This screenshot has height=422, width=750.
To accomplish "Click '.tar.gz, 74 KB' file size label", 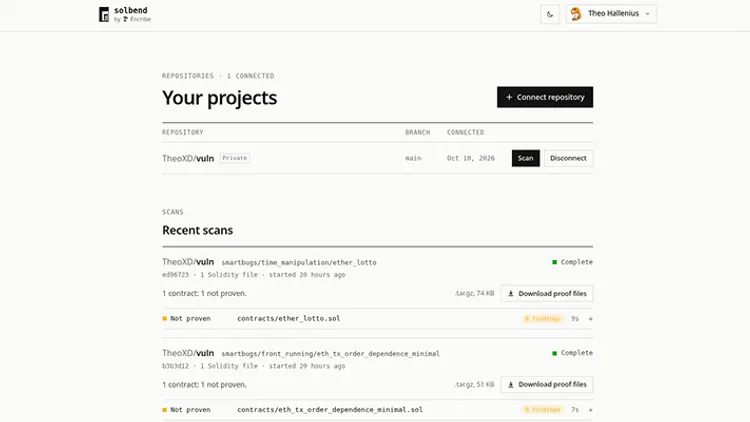I will (474, 293).
